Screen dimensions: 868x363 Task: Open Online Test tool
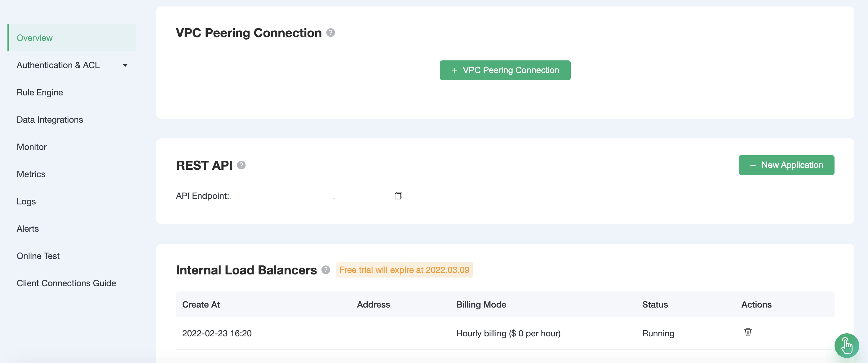[38, 256]
